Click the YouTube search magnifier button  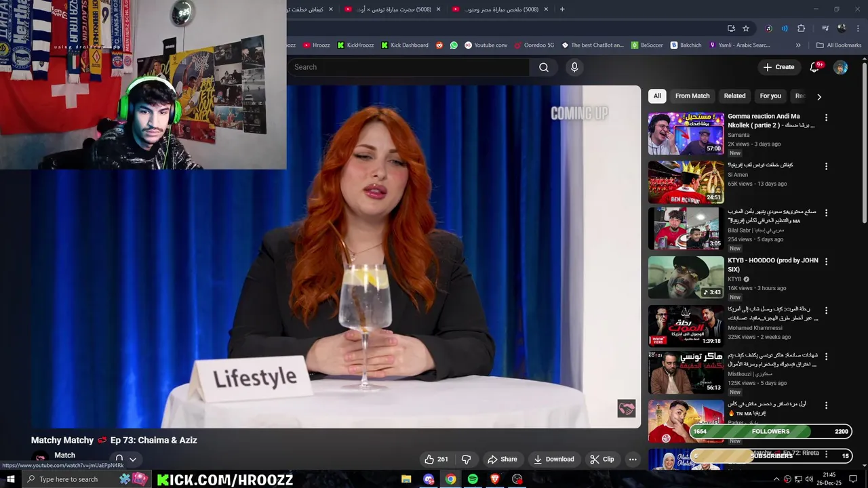(543, 67)
